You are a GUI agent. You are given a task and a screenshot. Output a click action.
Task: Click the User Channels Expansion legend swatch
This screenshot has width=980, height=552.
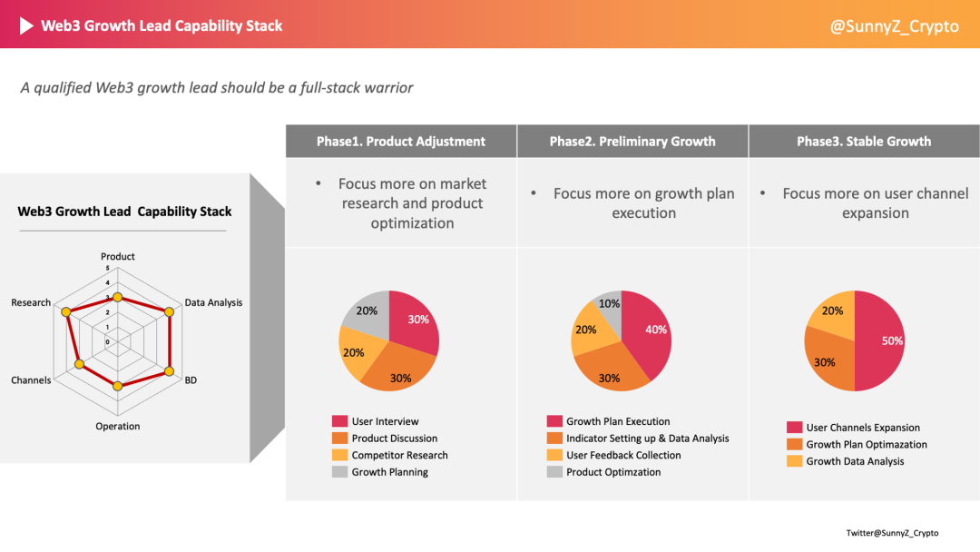pos(794,428)
